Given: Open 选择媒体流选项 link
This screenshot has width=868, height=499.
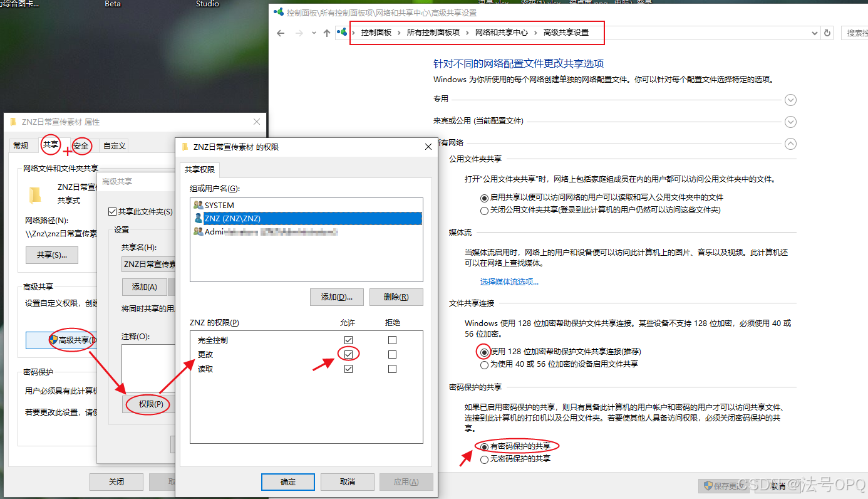Looking at the screenshot, I should 509,282.
